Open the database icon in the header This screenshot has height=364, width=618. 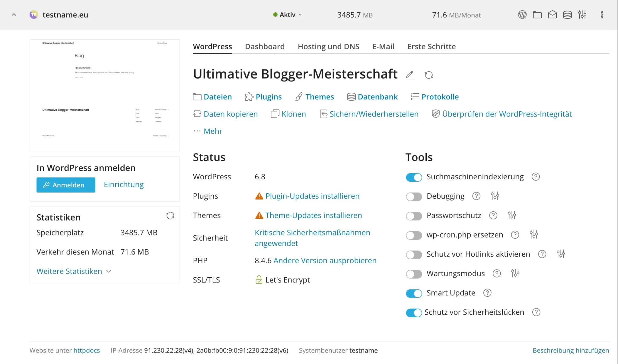(x=568, y=14)
